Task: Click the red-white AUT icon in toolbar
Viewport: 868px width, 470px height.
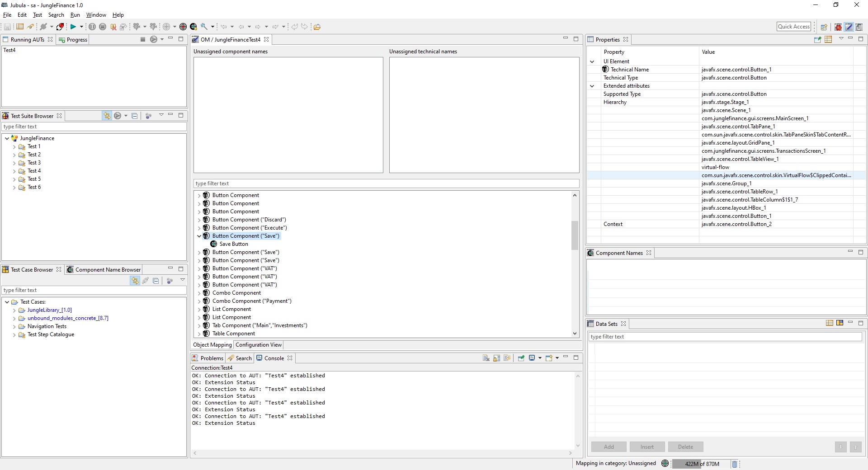Action: (60, 27)
